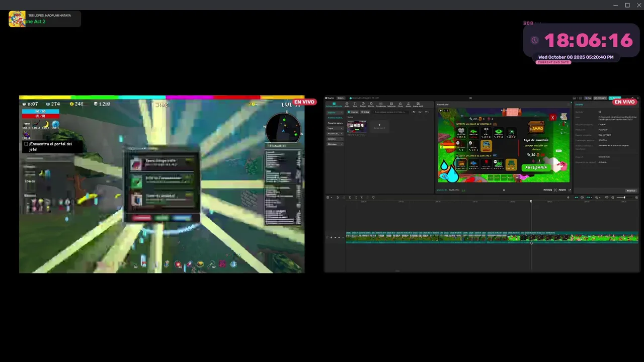Click timeline zoom-in magnifier icon
This screenshot has height=362, width=644.
point(636,197)
